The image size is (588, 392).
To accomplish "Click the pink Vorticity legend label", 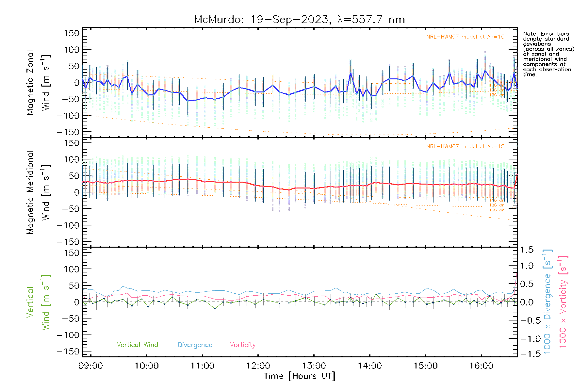I will tap(242, 345).
